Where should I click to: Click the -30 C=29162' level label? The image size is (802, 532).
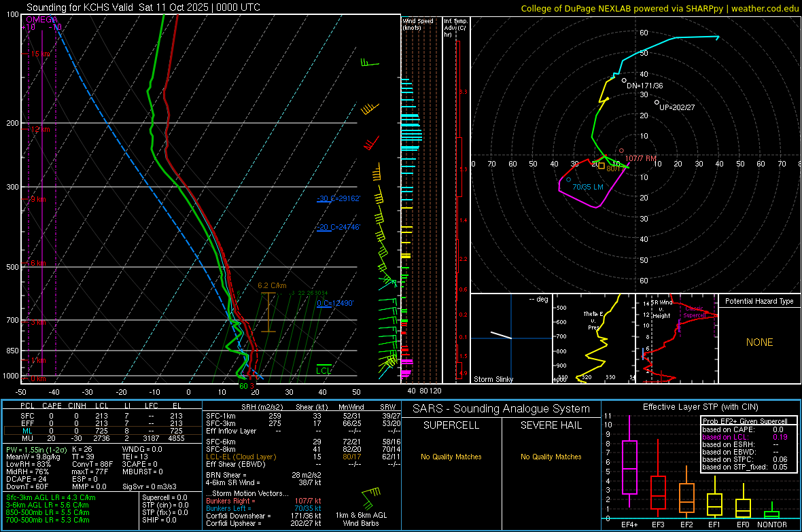(338, 198)
